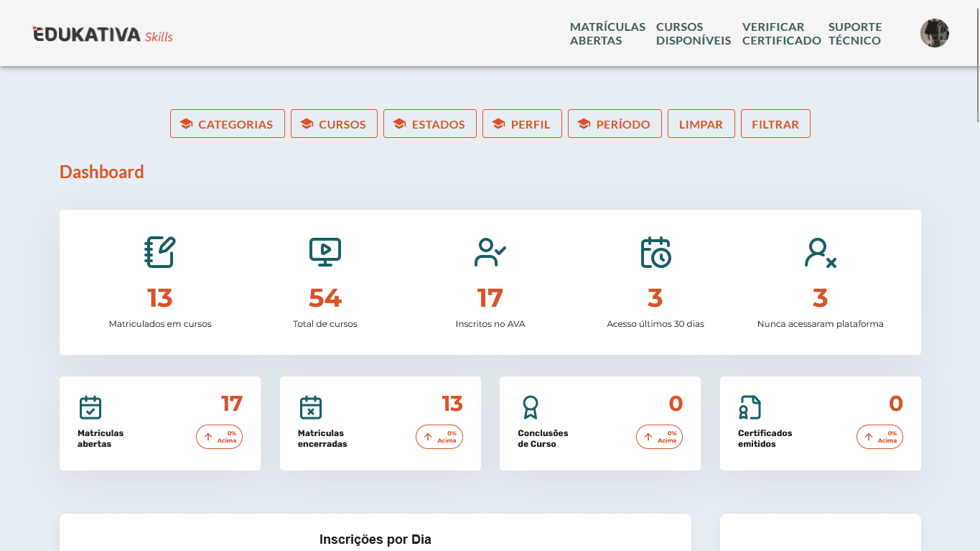Viewport: 980px width, 551px height.
Task: Click the calendar check icon in Matrículas abertas card
Action: pos(90,407)
